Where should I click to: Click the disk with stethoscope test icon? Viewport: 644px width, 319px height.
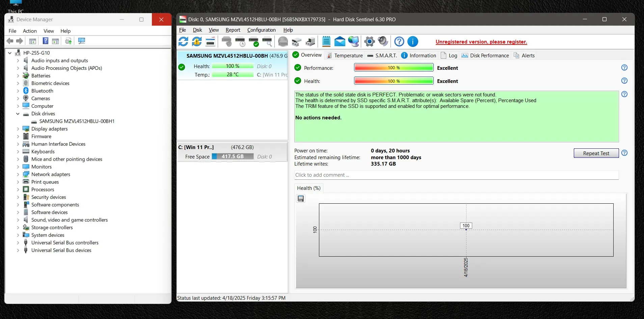[227, 41]
